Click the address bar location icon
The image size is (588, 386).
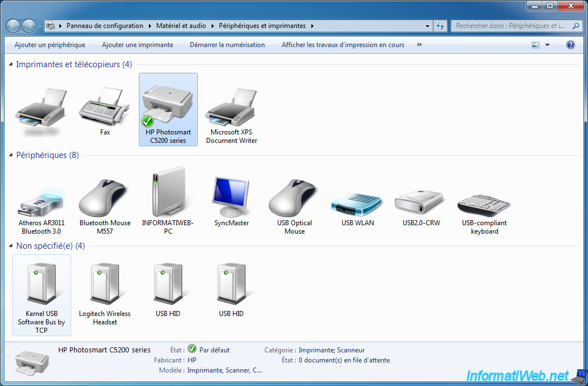point(50,26)
